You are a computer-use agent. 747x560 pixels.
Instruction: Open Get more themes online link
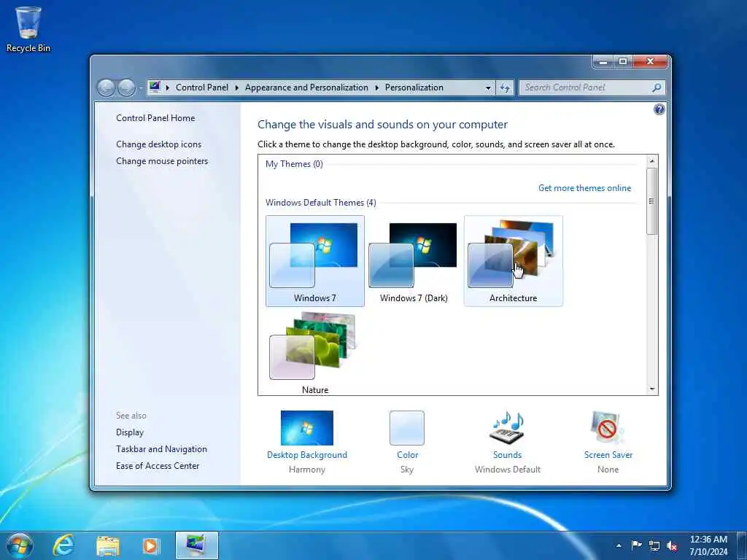tap(584, 188)
